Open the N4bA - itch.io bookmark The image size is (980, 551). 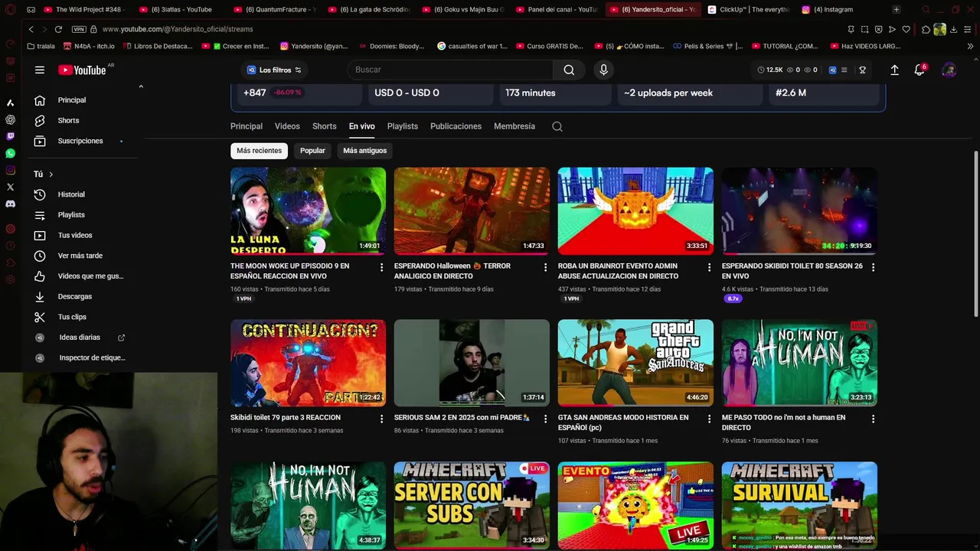click(89, 46)
